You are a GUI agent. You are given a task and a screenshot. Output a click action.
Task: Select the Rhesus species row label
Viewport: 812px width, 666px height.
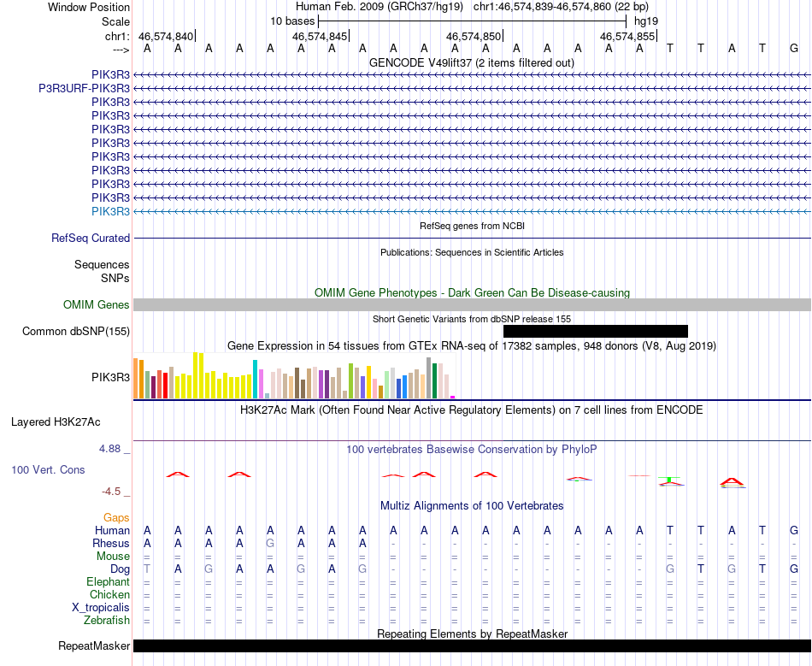click(111, 543)
